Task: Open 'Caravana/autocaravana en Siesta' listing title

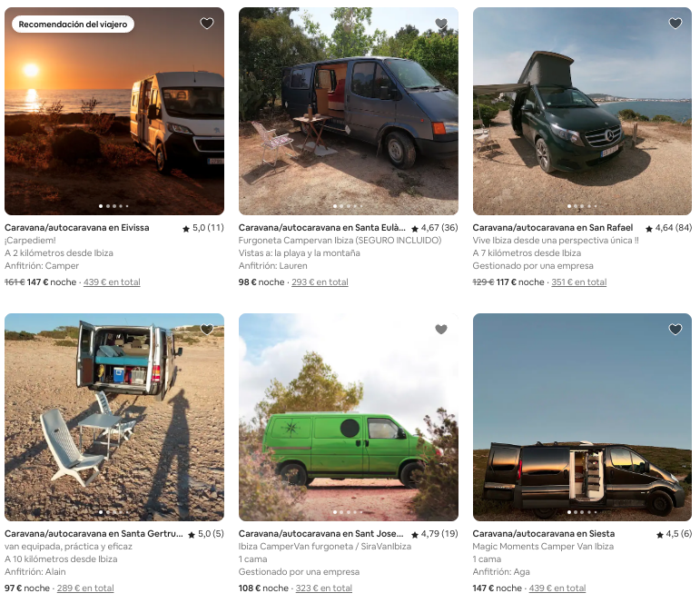Action: (x=543, y=534)
